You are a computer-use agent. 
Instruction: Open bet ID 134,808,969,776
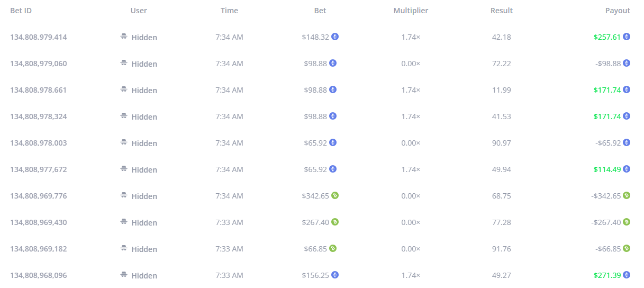click(39, 196)
